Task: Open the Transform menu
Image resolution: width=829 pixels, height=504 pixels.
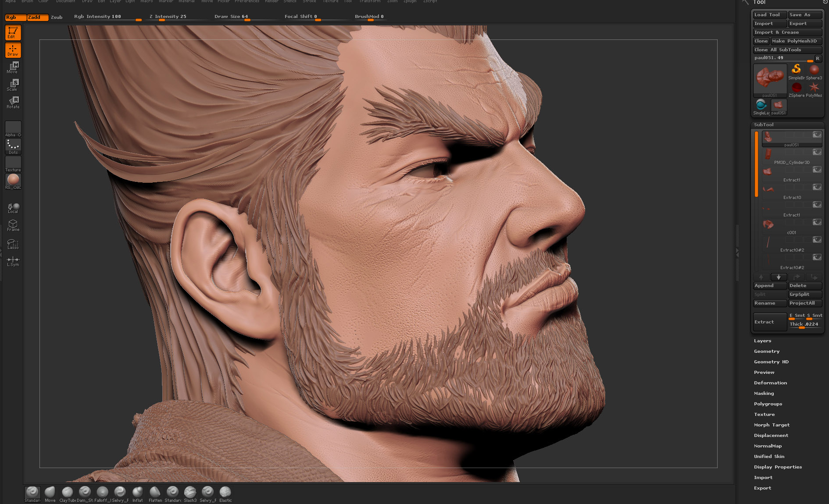Action: point(369,1)
